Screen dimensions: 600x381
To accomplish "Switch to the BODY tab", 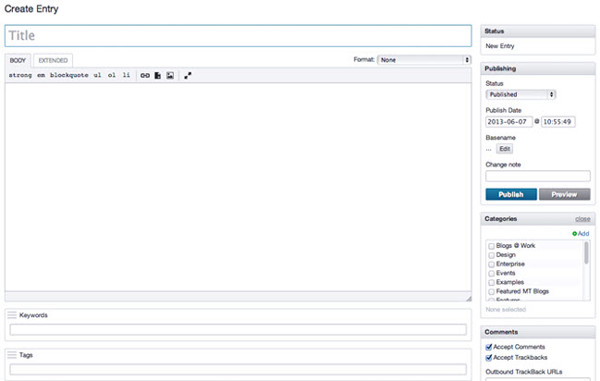I will [18, 60].
